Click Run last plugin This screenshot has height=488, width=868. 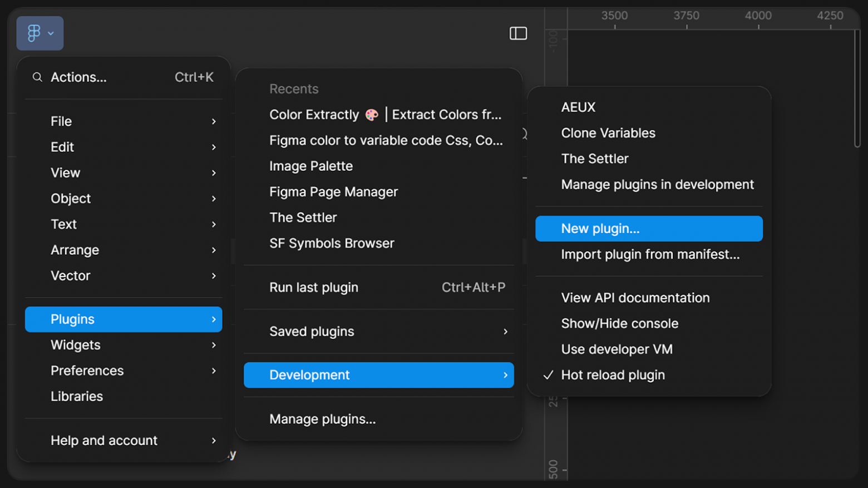pyautogui.click(x=314, y=288)
